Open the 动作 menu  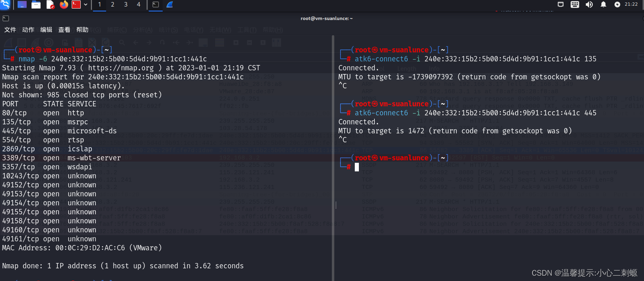click(28, 30)
